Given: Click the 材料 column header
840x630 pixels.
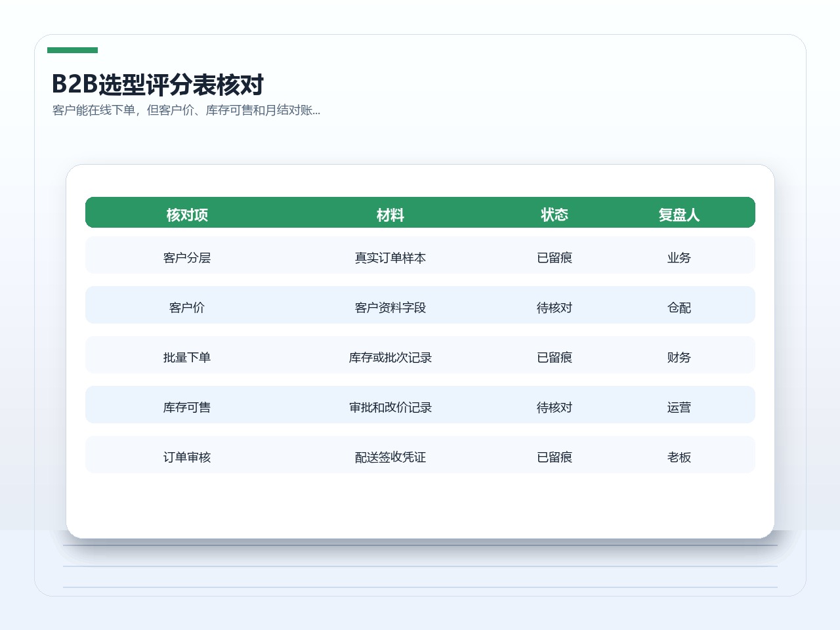Looking at the screenshot, I should tap(390, 215).
